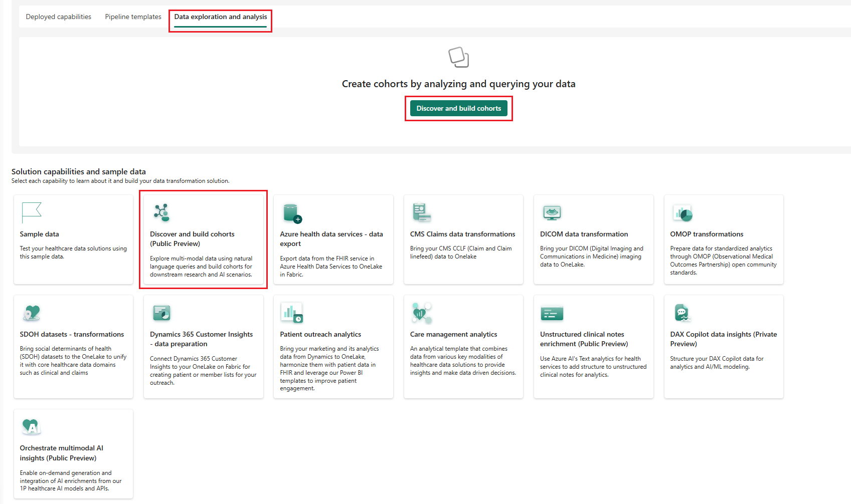
Task: Click the Sample data flag icon
Action: point(31,212)
